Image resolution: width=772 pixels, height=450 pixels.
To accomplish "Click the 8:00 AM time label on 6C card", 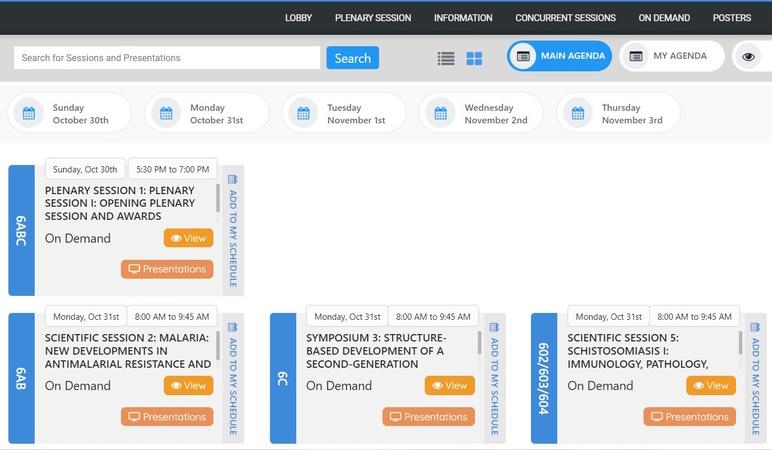I will pos(433,317).
